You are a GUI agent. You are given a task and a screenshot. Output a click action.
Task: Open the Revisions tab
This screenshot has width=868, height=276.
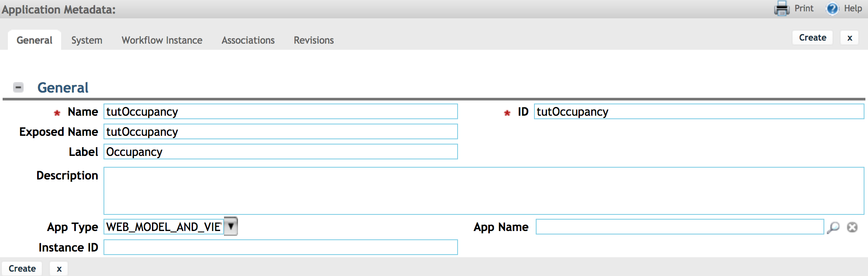(x=313, y=40)
